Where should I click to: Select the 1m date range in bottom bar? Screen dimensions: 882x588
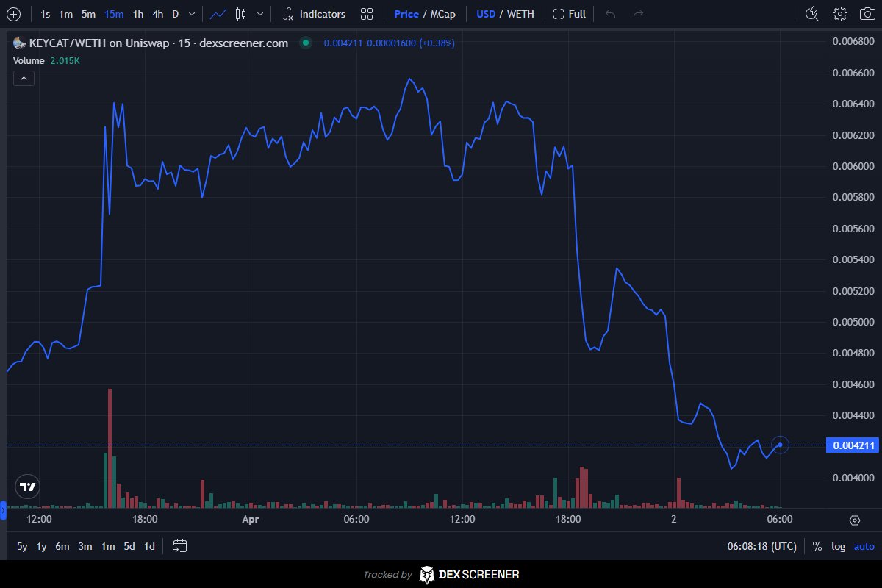tap(108, 546)
